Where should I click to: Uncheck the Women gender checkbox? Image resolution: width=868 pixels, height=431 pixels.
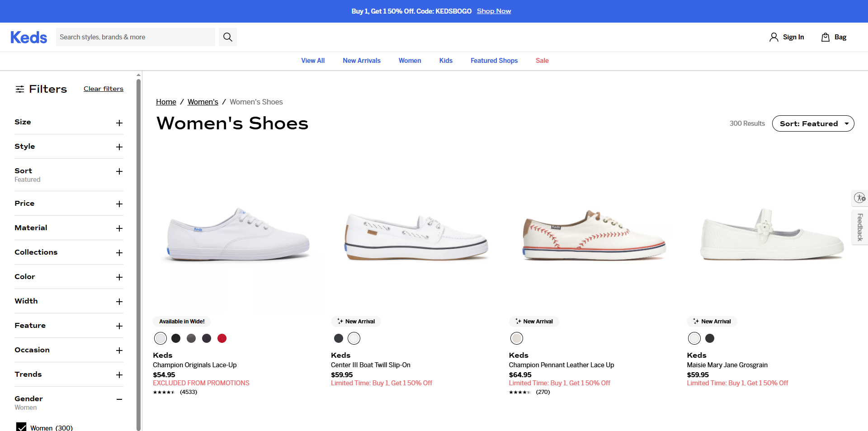[x=21, y=426]
